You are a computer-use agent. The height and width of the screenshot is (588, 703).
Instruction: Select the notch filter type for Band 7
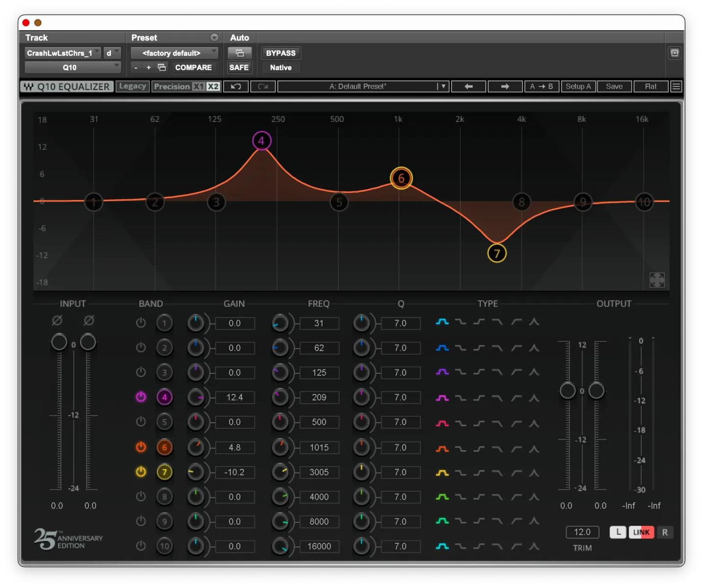tap(535, 472)
